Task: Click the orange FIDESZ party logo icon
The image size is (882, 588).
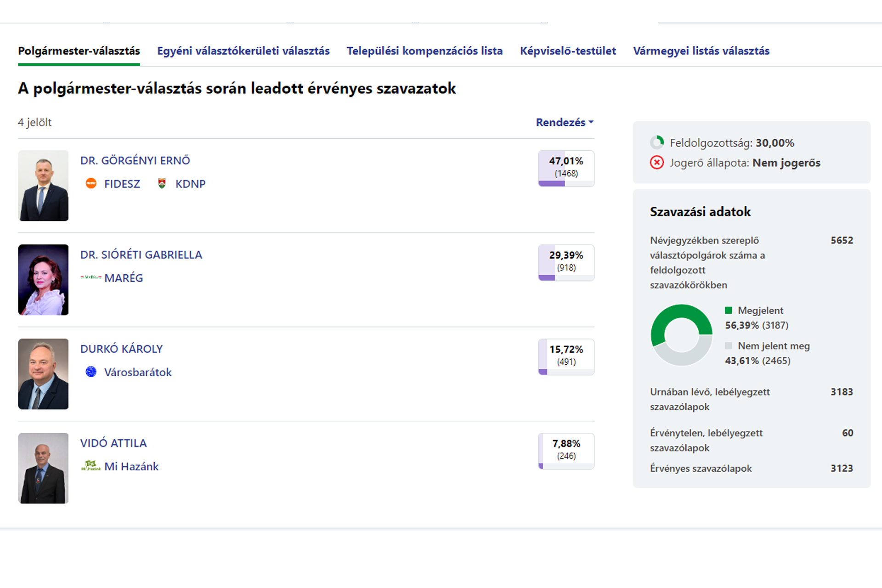Action: (91, 184)
